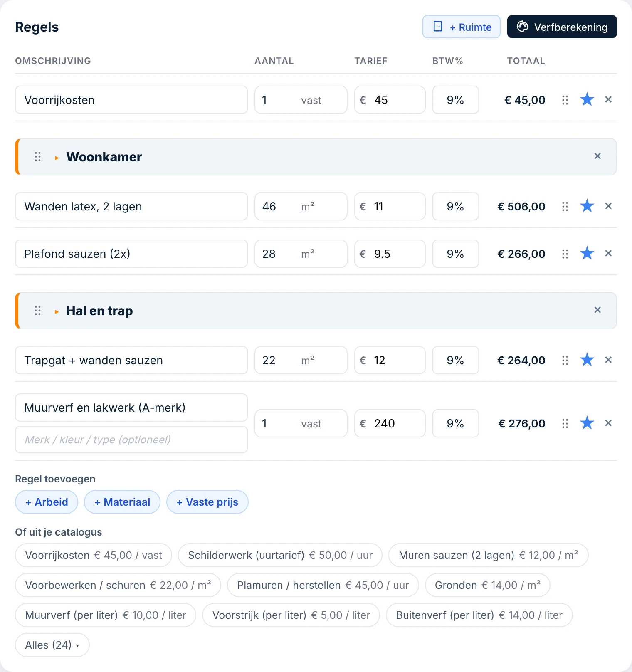The image size is (632, 672).
Task: Toggle the star on Trapgat + wanden row
Action: pos(587,360)
